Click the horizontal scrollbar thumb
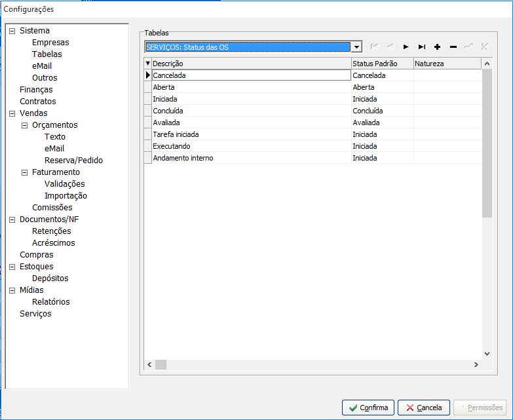513x420 pixels. [161, 364]
